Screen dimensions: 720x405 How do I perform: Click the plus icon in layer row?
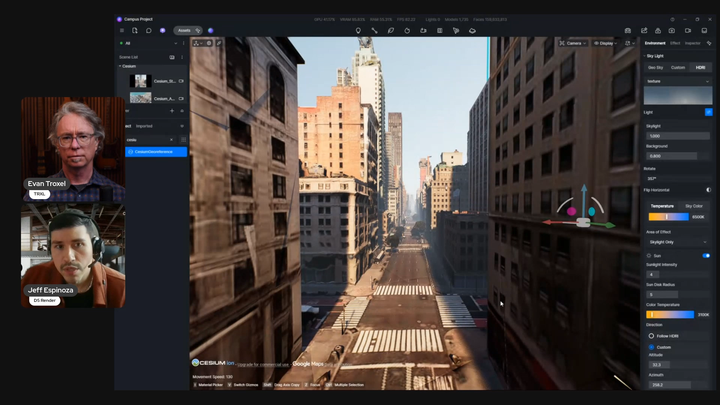172,111
